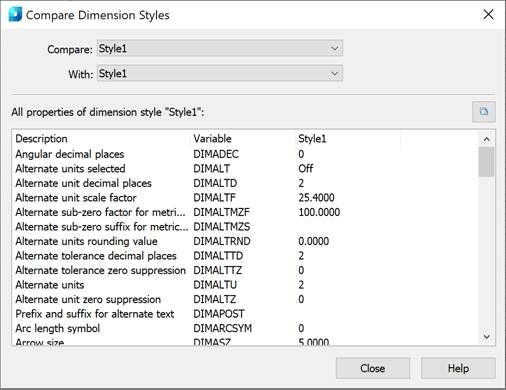Click the DIMALTMZF variable cell
The height and width of the screenshot is (390, 506).
(221, 212)
